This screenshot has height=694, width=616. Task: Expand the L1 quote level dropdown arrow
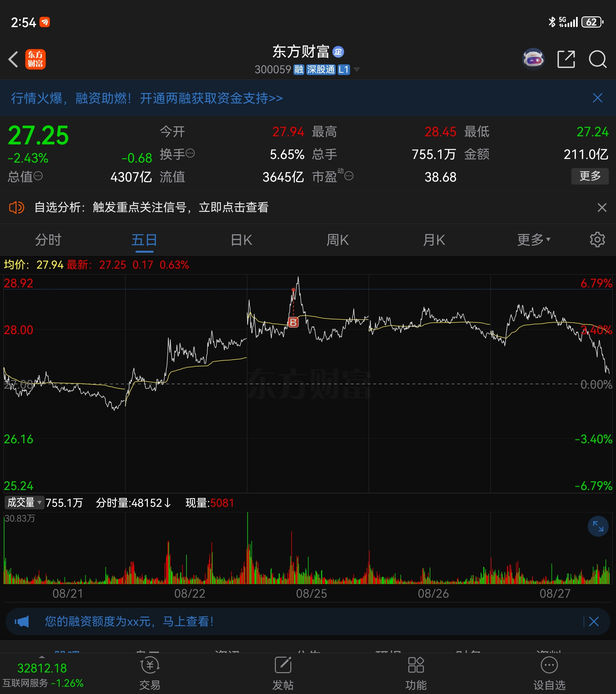(x=356, y=70)
